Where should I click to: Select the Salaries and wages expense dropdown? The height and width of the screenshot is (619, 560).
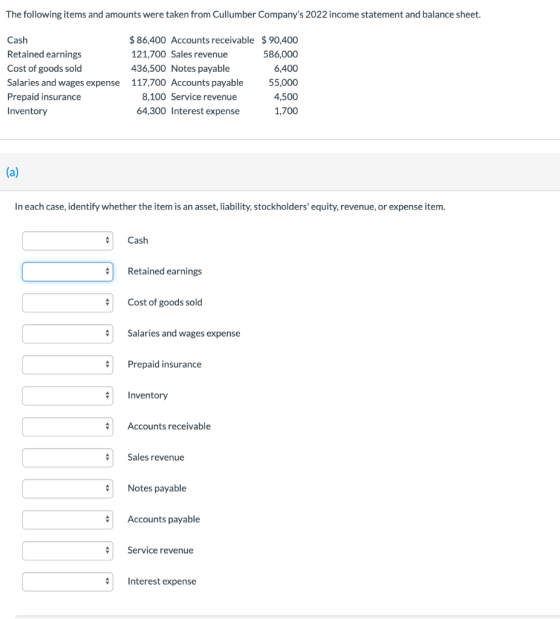coord(67,334)
